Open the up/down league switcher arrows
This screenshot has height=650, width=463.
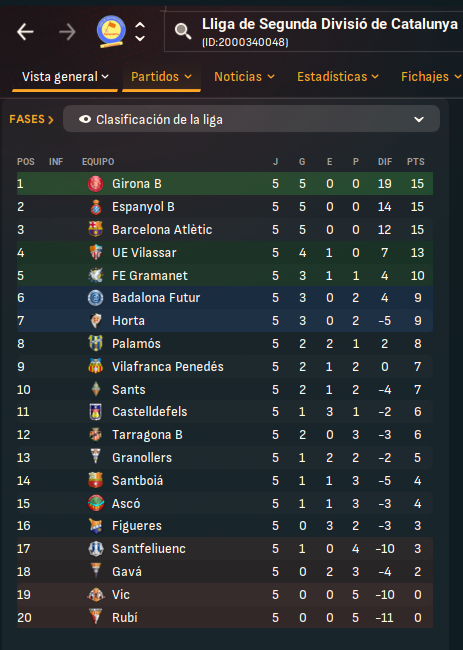point(140,32)
